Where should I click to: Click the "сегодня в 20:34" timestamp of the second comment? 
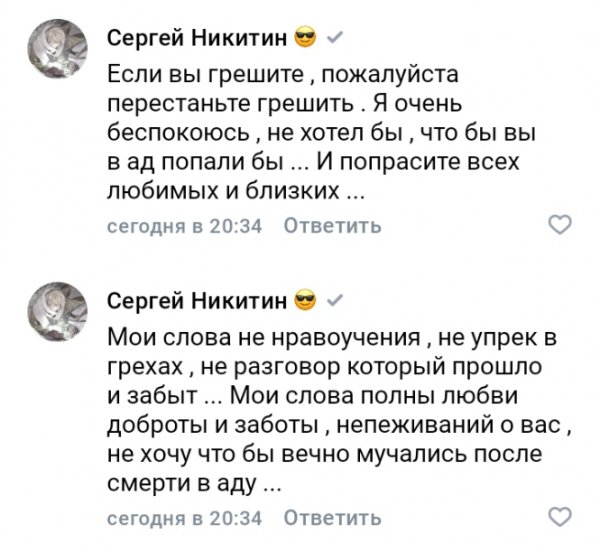tap(184, 517)
